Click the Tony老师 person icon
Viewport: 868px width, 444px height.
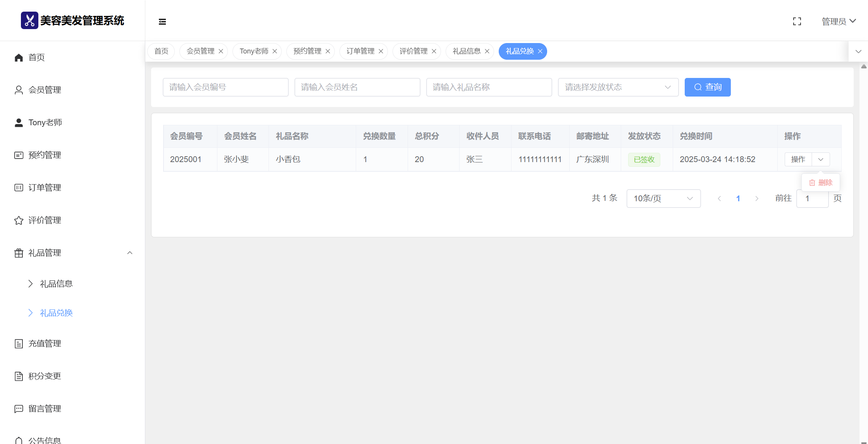[19, 123]
